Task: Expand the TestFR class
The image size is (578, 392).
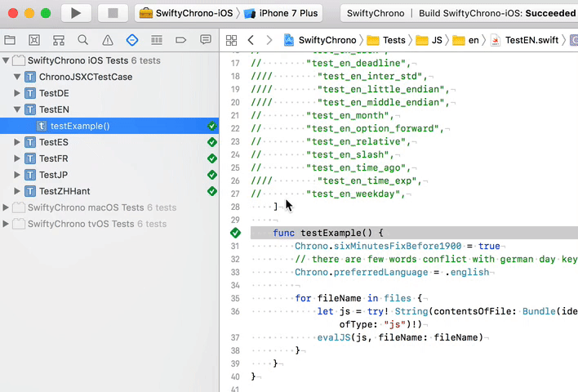Action: point(17,158)
